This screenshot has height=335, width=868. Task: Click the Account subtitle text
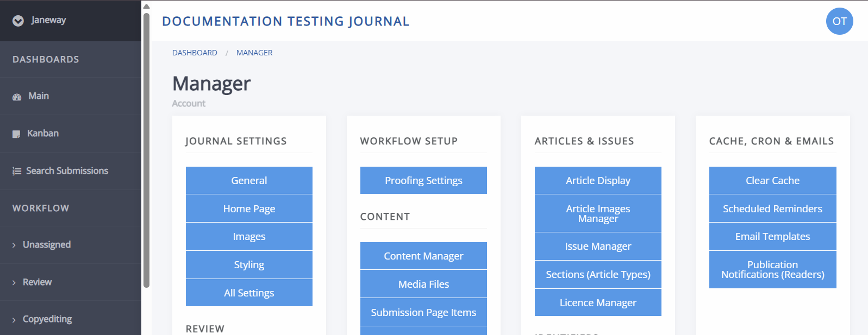pyautogui.click(x=189, y=104)
